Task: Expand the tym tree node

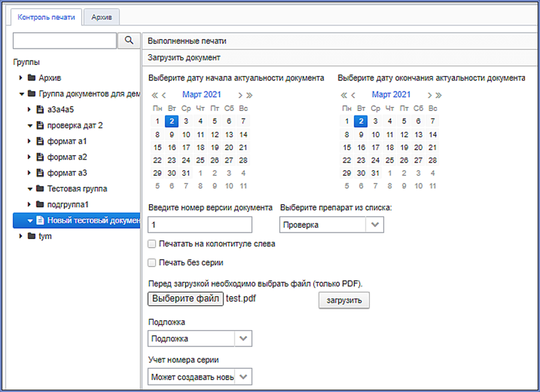Action: (21, 236)
